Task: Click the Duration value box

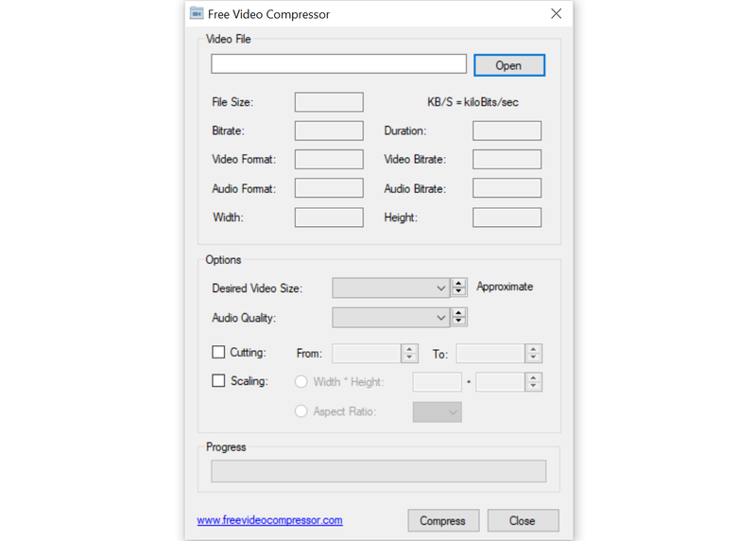Action: pyautogui.click(x=507, y=131)
